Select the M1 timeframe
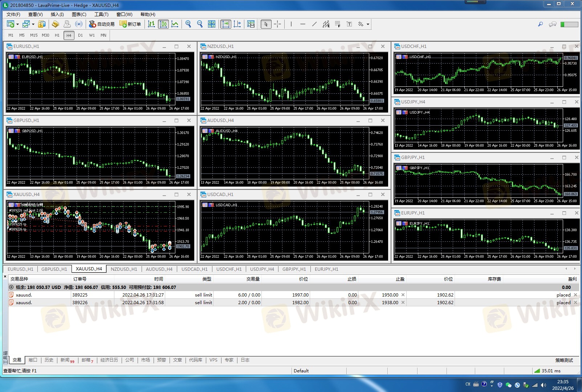 click(11, 35)
